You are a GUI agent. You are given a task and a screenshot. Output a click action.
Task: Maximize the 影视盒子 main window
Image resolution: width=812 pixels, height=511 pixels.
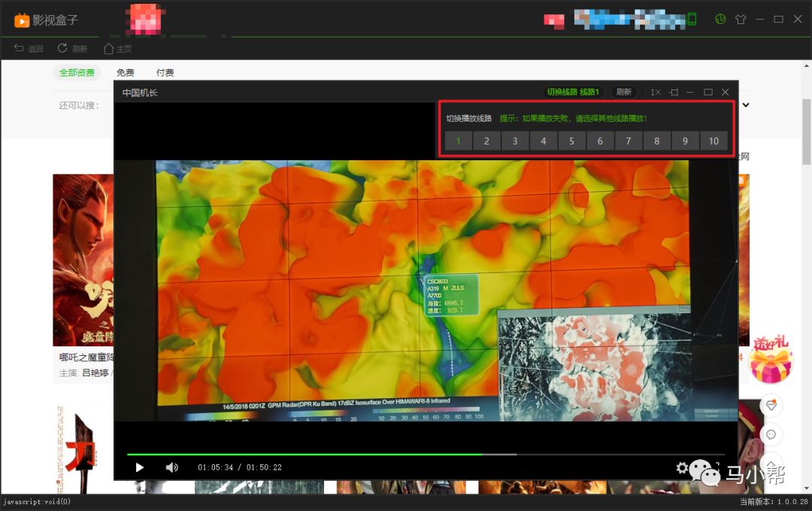[778, 19]
